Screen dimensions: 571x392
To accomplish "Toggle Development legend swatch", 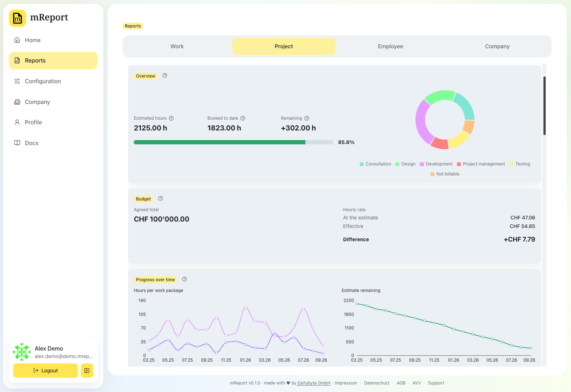I will (x=422, y=164).
